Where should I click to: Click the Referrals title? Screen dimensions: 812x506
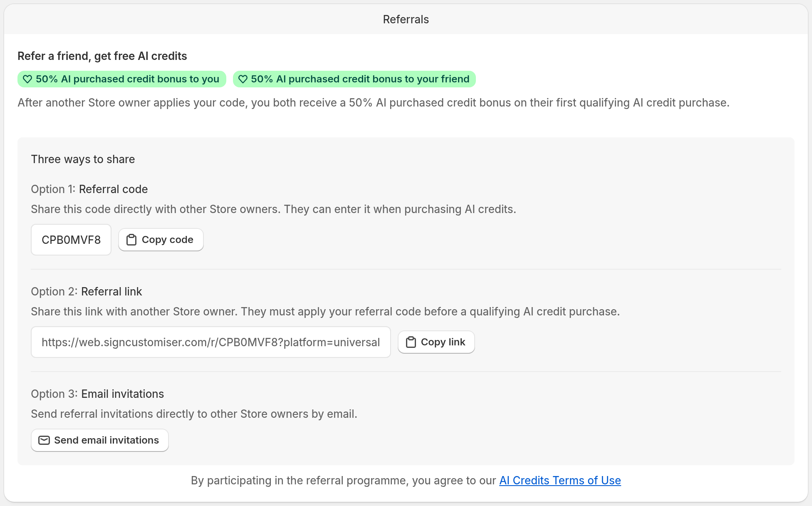pos(406,20)
